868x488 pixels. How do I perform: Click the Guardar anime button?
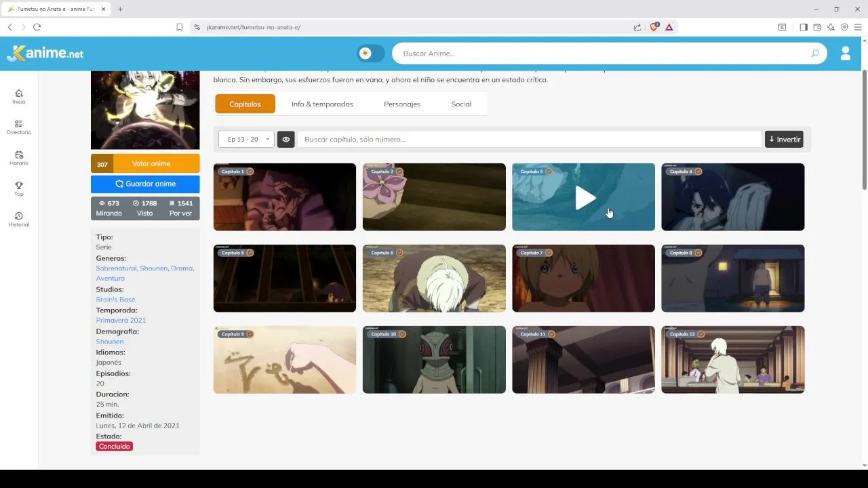coord(145,184)
